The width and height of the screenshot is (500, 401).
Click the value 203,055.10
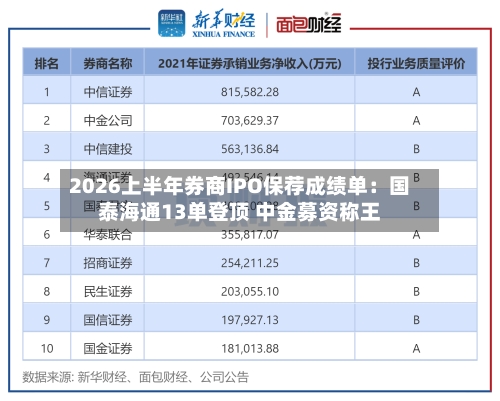coord(250,292)
